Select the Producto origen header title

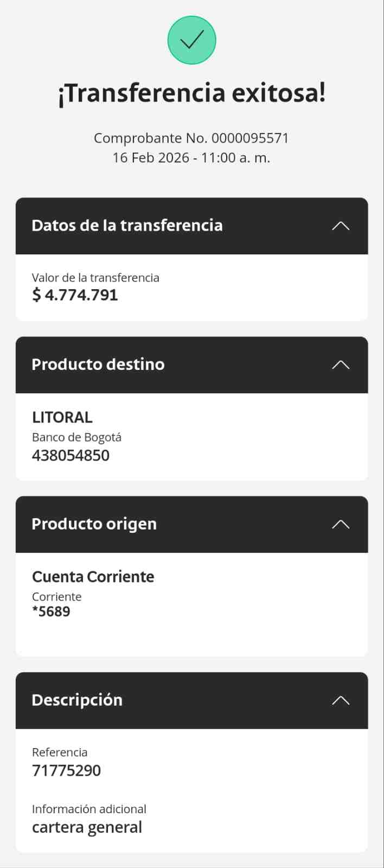point(94,524)
